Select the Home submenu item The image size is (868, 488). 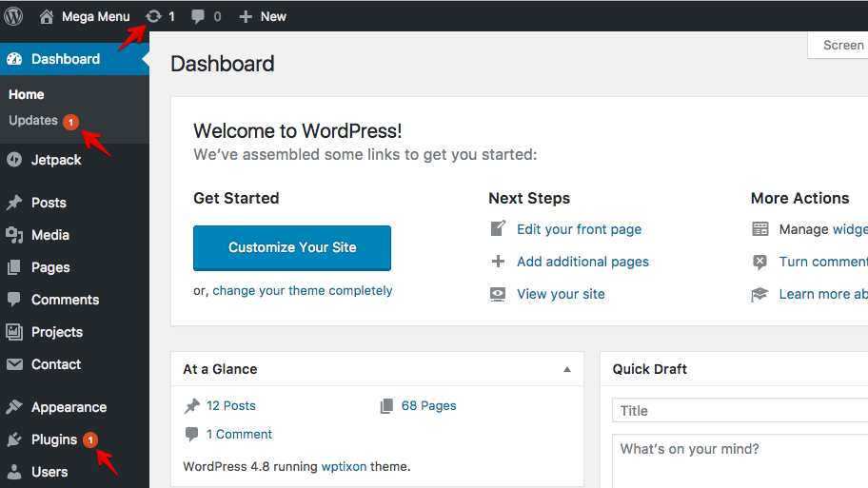[x=26, y=94]
